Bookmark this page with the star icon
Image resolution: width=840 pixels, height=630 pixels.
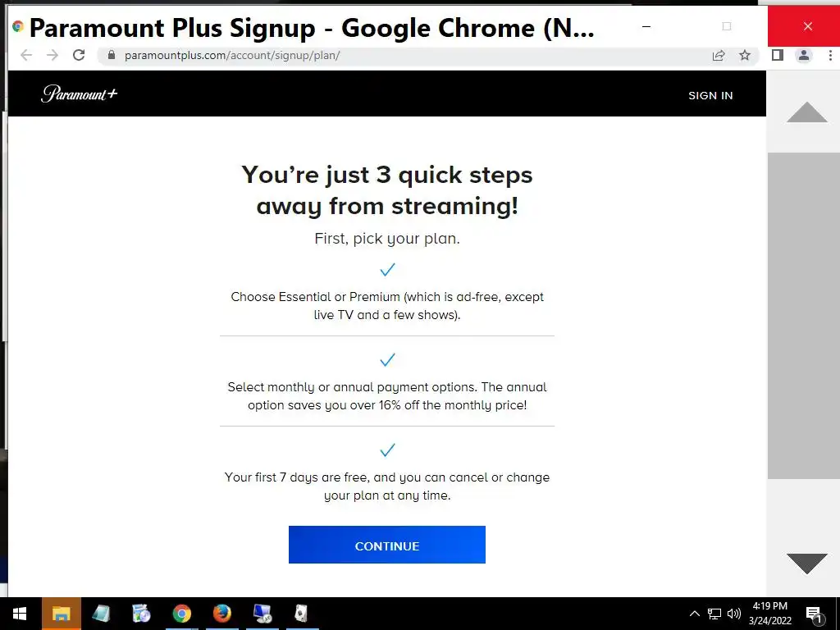[745, 55]
